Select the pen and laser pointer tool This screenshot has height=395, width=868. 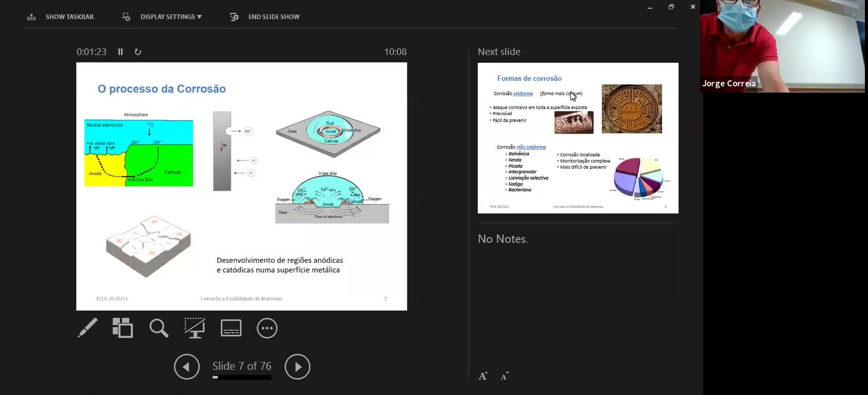88,328
